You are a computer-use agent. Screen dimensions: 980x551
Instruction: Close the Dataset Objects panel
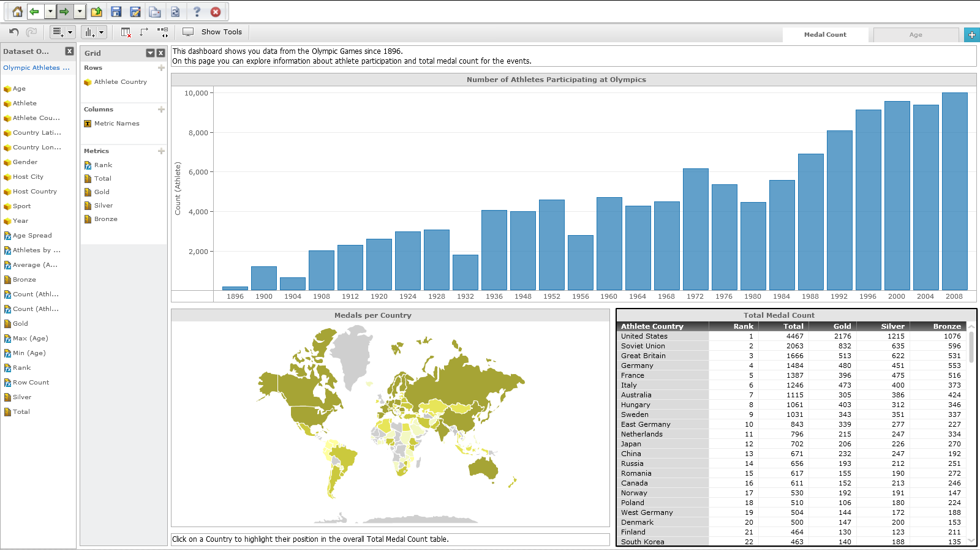click(69, 51)
